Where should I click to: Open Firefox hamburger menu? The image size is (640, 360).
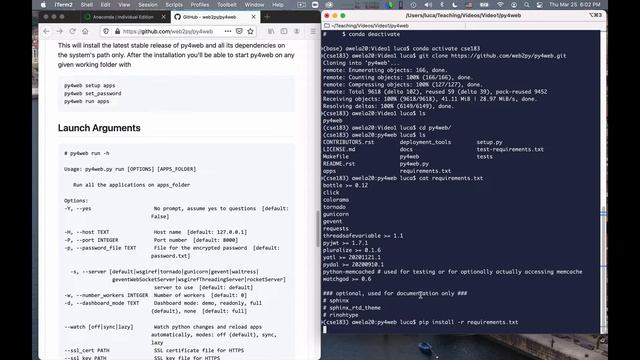tap(313, 31)
